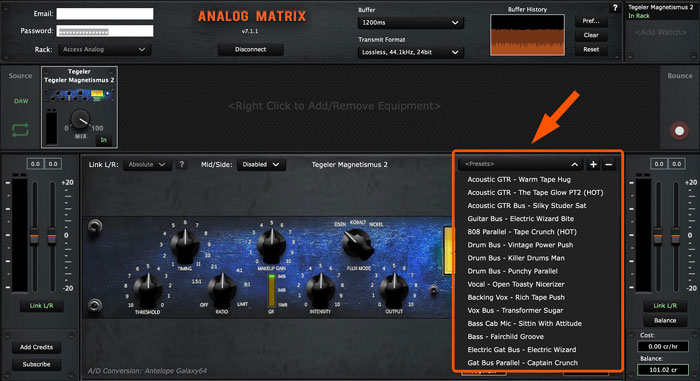Grab the left input fader right channel
700x381 pixels.
pos(52,236)
